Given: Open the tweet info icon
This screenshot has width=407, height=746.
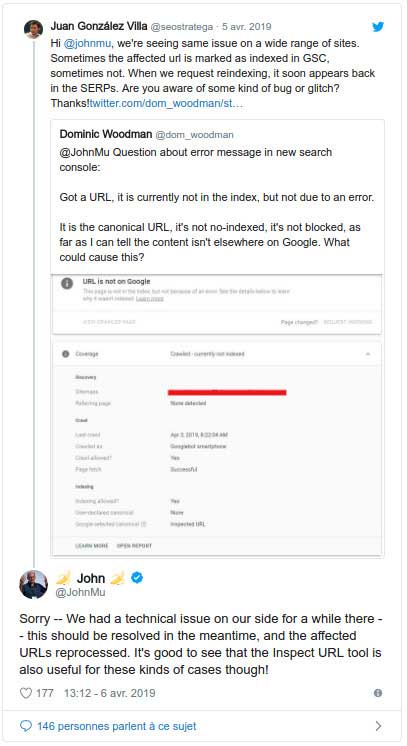Looking at the screenshot, I should tap(378, 693).
